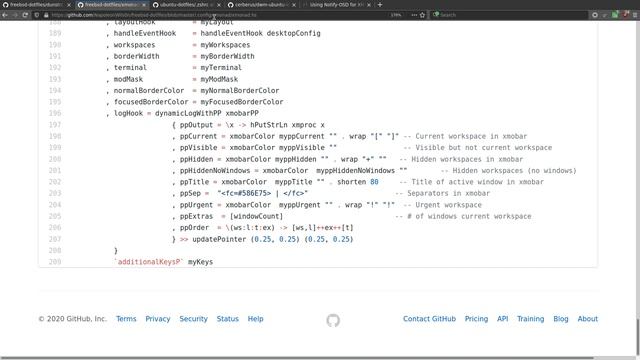Viewport: 640px width, 360px height.
Task: Click the vertical page scrollbar thumb
Action: [638, 336]
